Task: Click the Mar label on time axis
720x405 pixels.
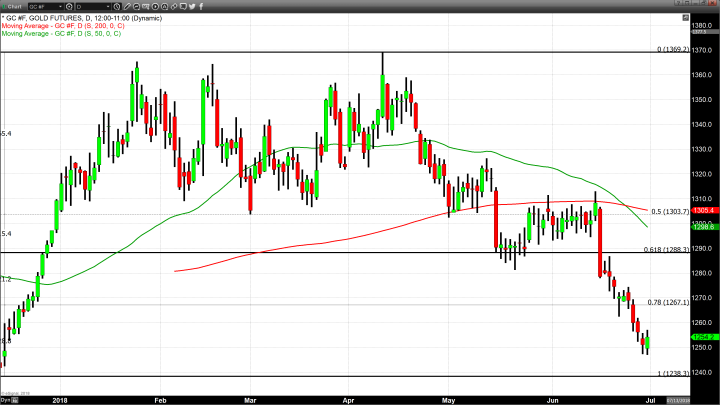Action: coord(250,400)
